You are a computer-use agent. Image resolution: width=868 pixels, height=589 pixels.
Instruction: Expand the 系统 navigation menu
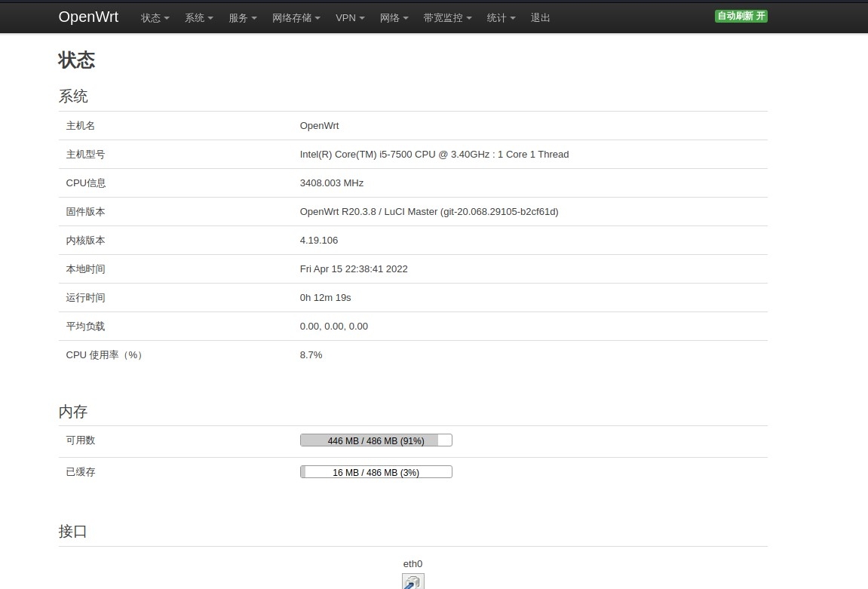click(198, 18)
